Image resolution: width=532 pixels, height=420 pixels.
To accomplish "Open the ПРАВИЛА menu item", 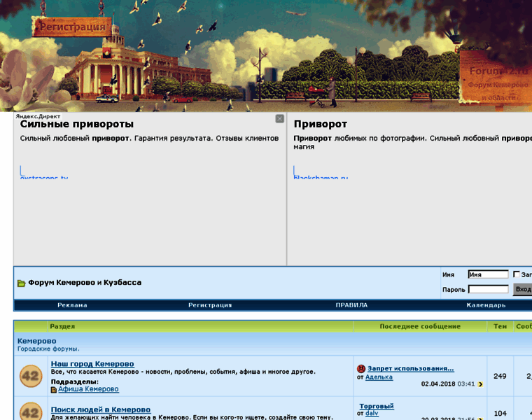I will (351, 305).
